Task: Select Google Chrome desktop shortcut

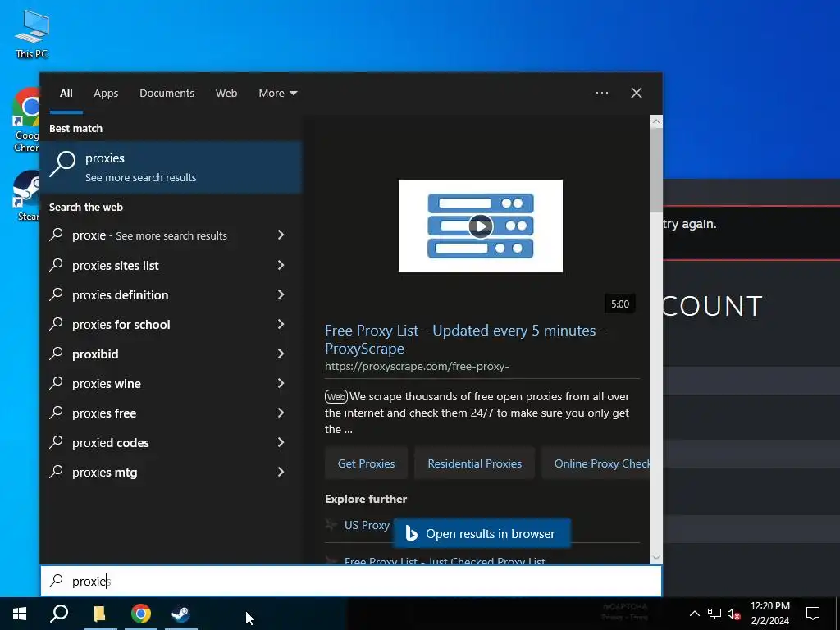Action: [x=25, y=120]
